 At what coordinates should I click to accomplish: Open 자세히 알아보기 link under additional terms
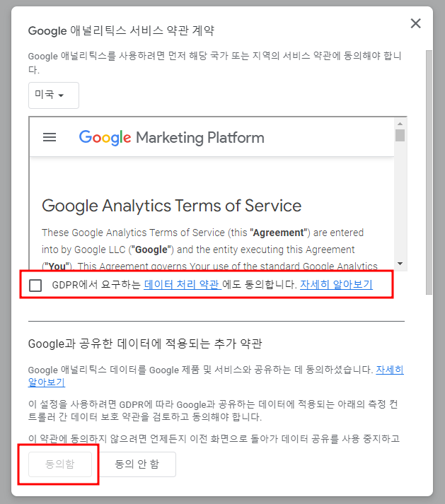(389, 370)
